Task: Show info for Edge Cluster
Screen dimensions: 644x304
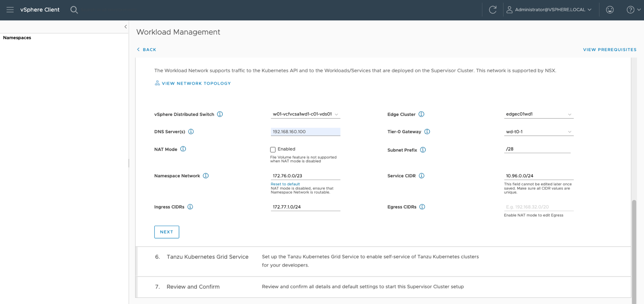Action: tap(421, 114)
